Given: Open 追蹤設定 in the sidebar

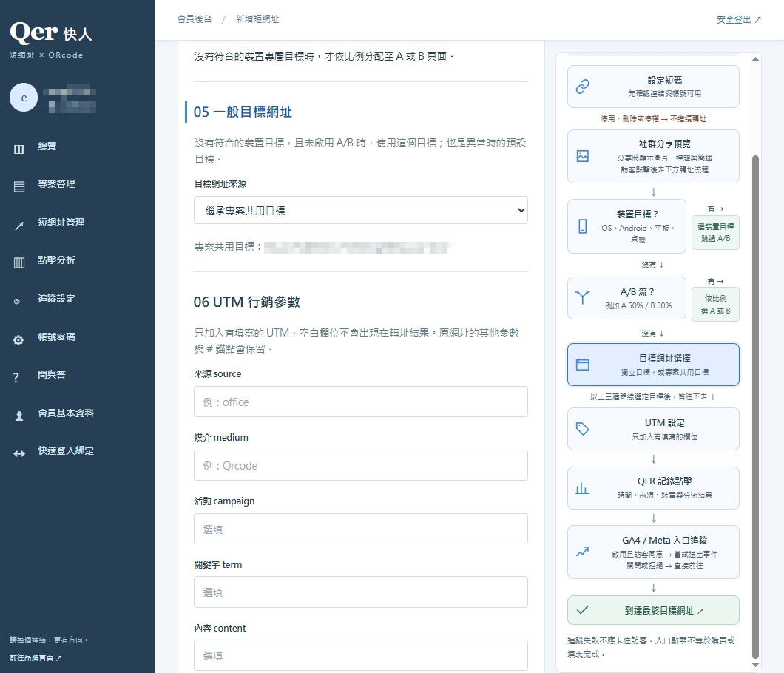Looking at the screenshot, I should click(x=56, y=299).
